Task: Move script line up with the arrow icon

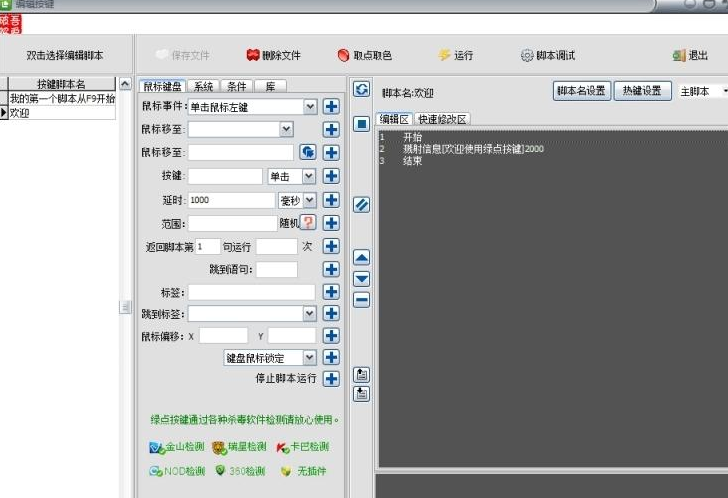Action: pos(361,258)
